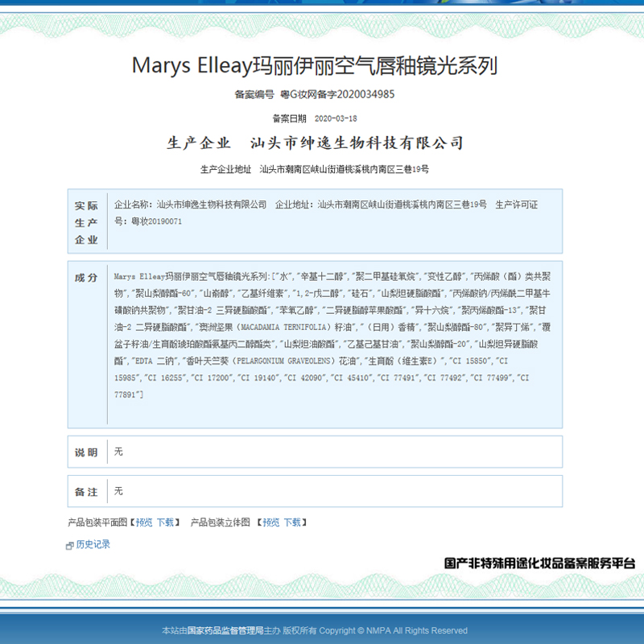Preview the product packaging flat image
The width and height of the screenshot is (644, 644).
pos(144,522)
